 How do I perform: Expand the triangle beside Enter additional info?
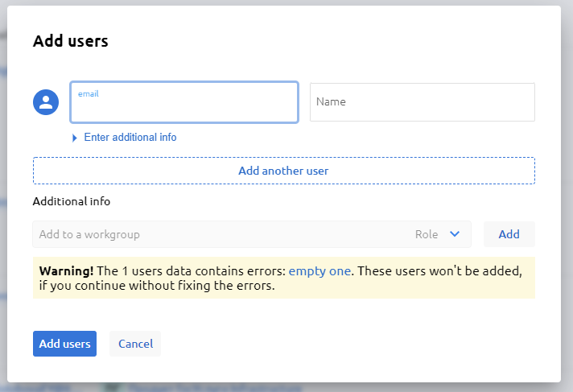(75, 138)
